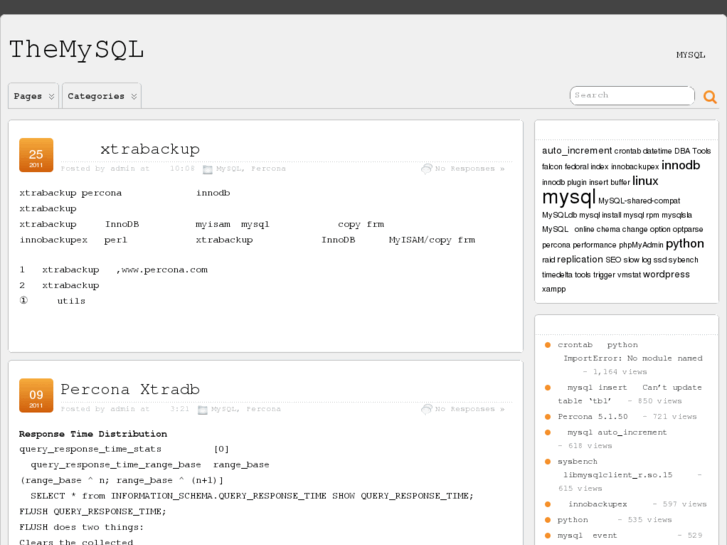
Task: Open No Responses link on Percona Xtradb post
Action: click(x=469, y=409)
